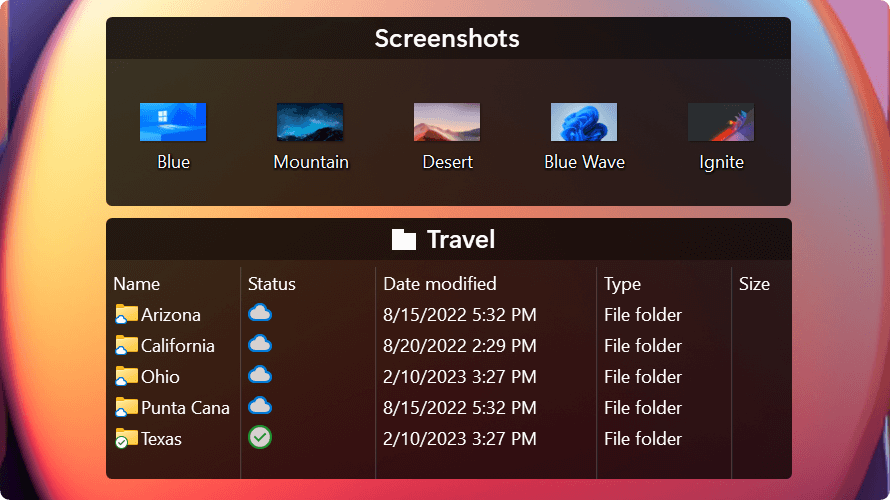Select the Ignite screenshot thumbnail

(721, 122)
